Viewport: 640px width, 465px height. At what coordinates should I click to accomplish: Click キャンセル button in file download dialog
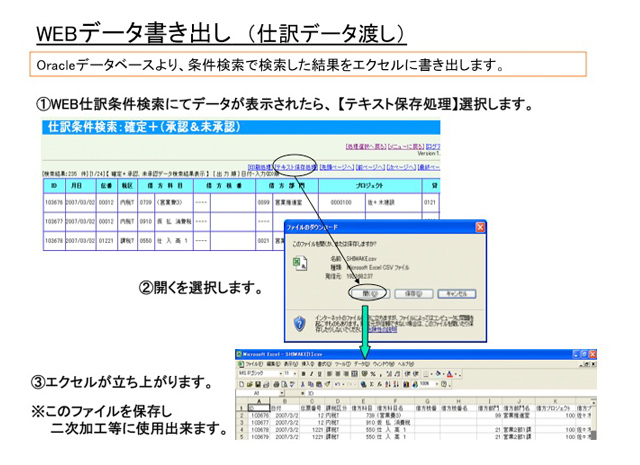(457, 294)
